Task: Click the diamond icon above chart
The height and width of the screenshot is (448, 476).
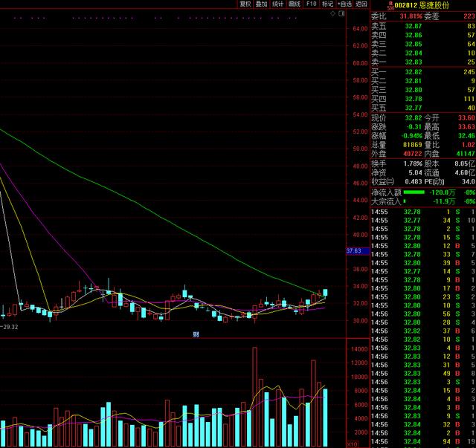Action: pos(333,13)
